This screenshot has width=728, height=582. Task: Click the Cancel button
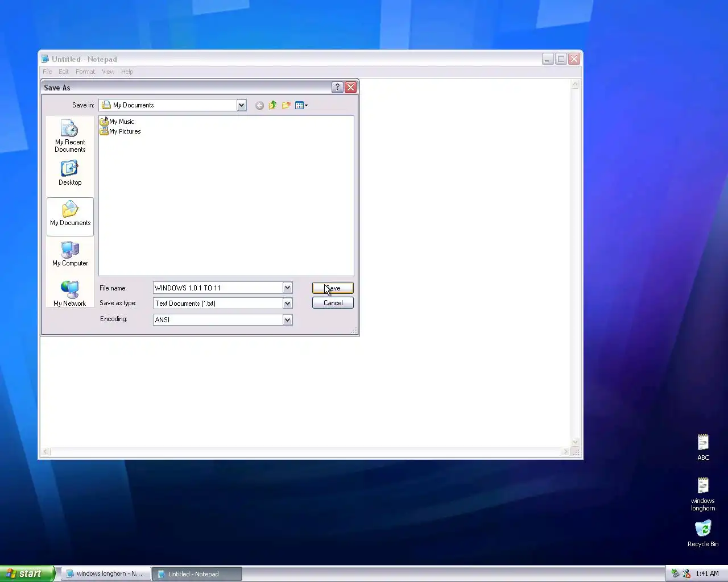coord(333,303)
